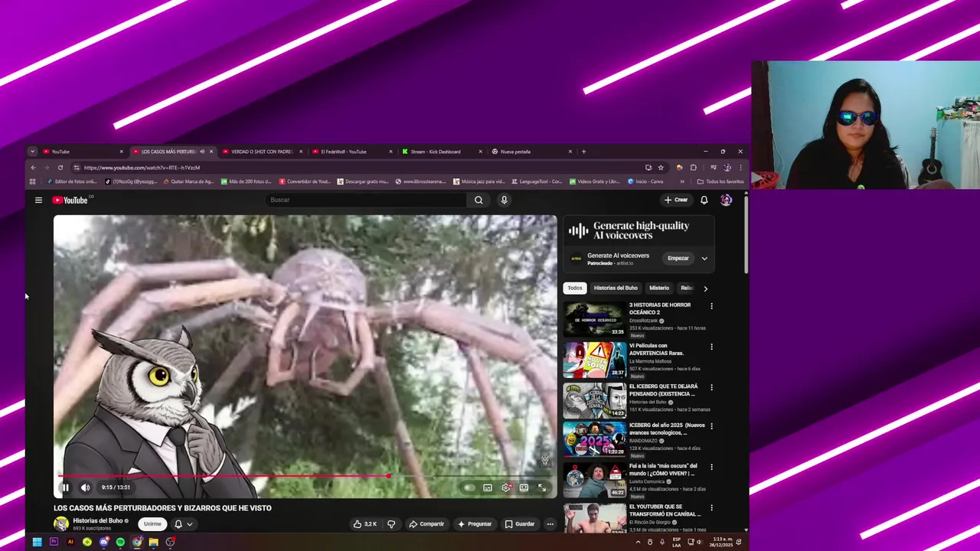Show hidden bookmarks with double chevron

tap(682, 181)
